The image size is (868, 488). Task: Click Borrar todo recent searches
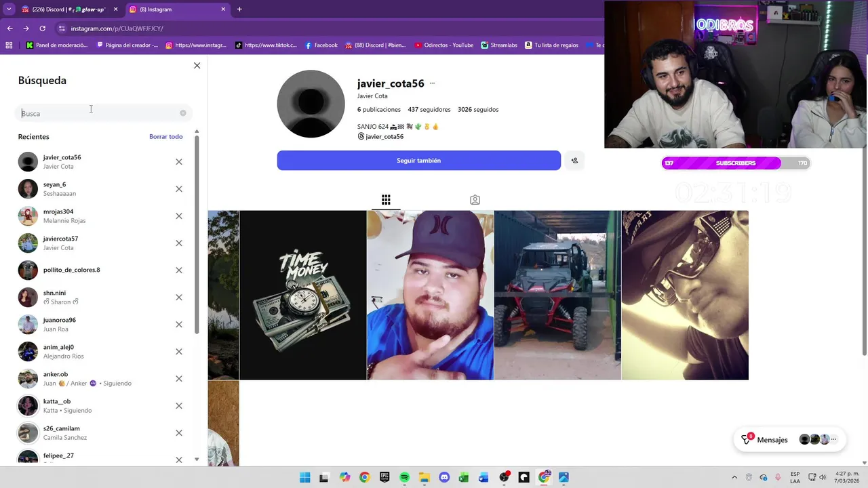[x=166, y=137]
